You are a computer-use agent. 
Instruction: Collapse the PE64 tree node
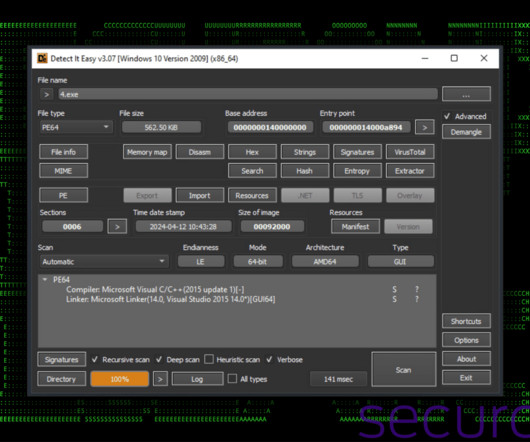click(x=45, y=279)
